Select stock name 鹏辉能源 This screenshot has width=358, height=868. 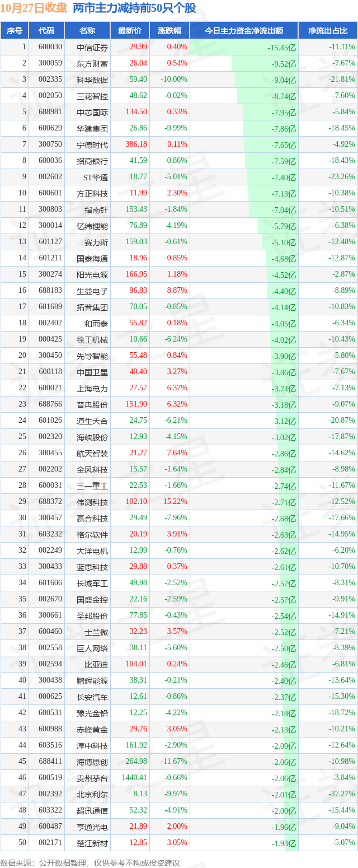92,680
